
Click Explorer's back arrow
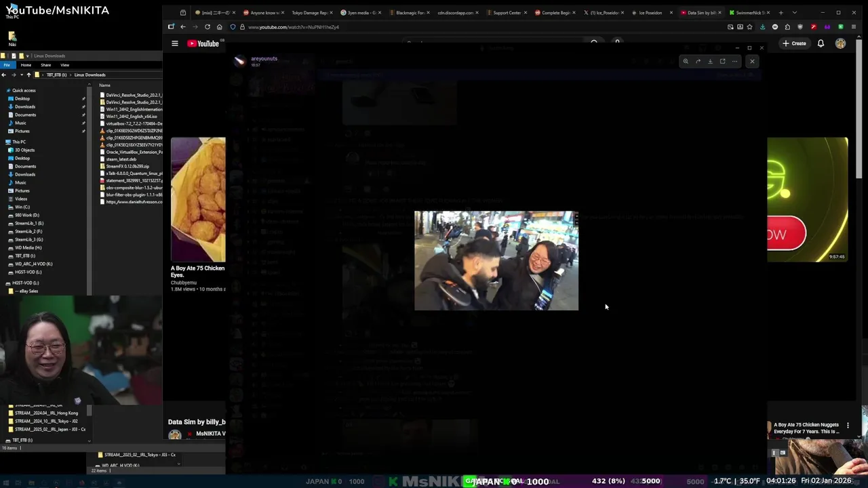4,75
